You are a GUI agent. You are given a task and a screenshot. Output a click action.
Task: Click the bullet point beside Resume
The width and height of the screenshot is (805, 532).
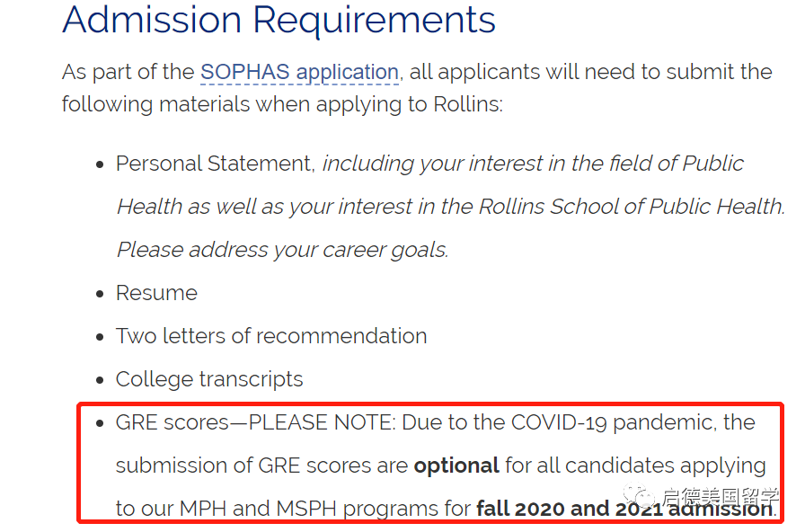tap(100, 294)
